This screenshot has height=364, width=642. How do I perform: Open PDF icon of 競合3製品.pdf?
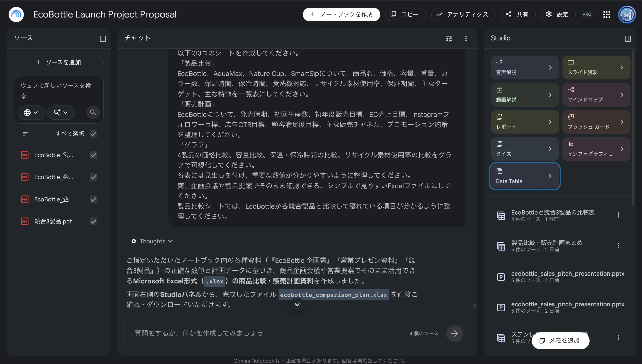25,221
